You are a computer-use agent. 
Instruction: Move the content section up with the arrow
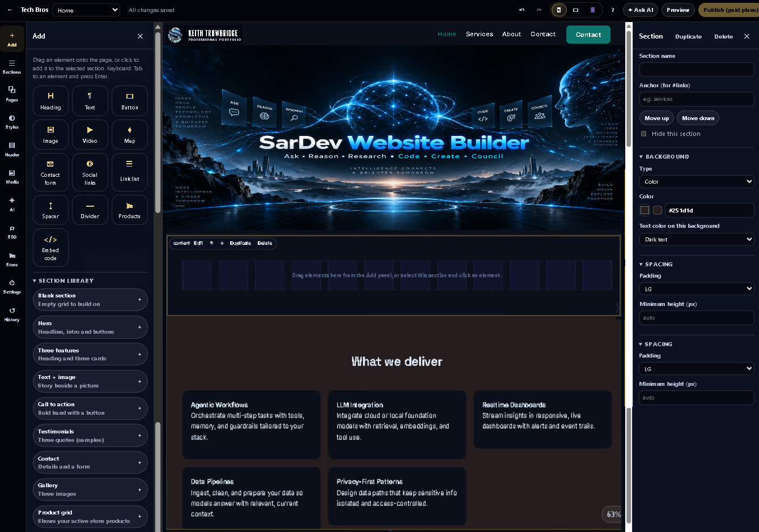[x=211, y=243]
